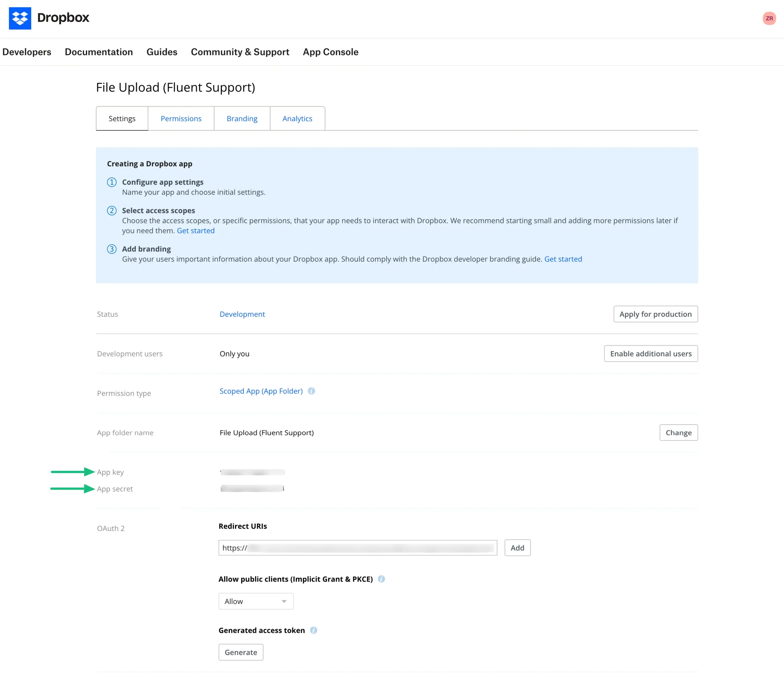The height and width of the screenshot is (677, 784).
Task: Click the info icon next to Allow public clients
Action: (x=382, y=578)
